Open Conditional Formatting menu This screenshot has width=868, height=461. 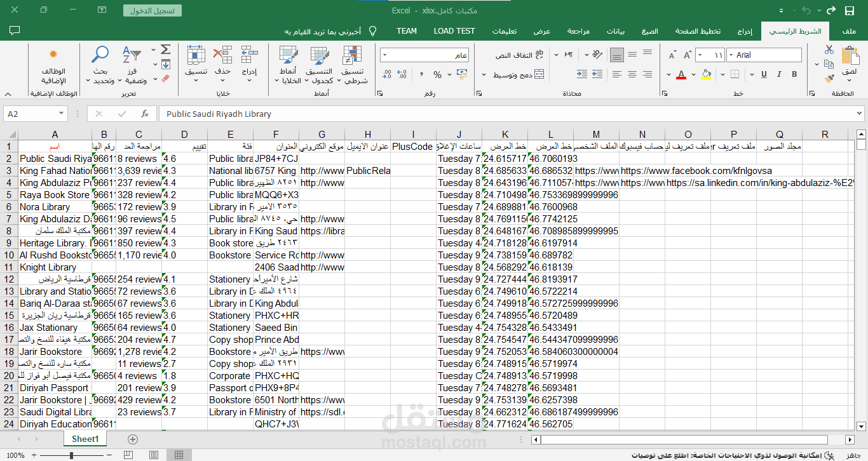pos(353,64)
